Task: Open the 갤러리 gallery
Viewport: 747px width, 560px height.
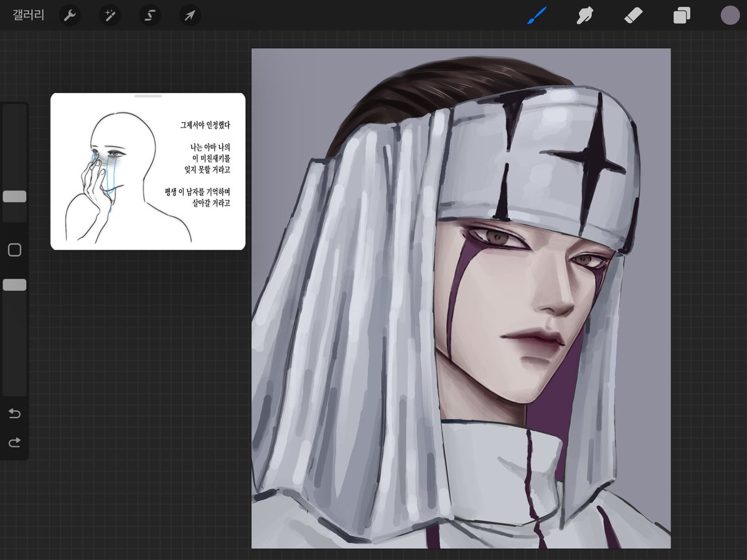Action: (x=29, y=15)
